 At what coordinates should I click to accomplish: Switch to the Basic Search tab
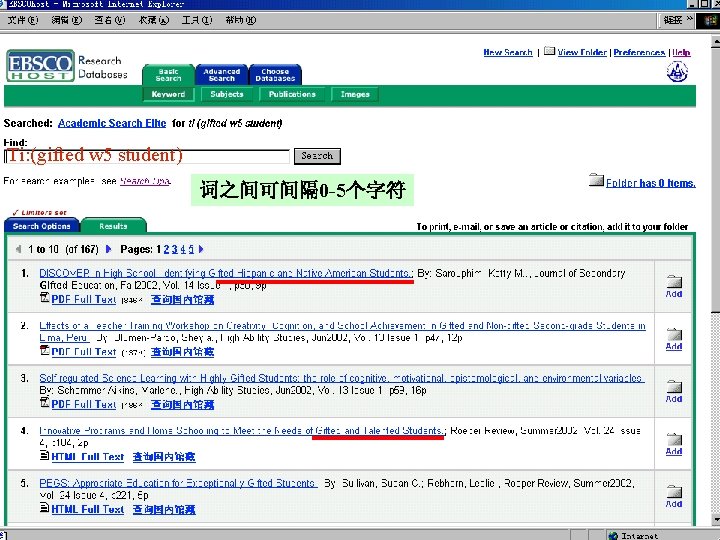169,75
